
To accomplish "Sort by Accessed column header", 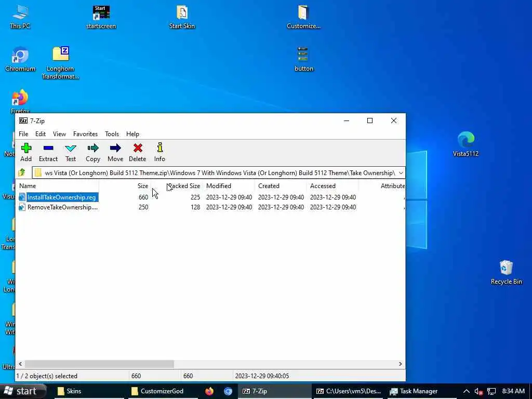I will 333,186.
